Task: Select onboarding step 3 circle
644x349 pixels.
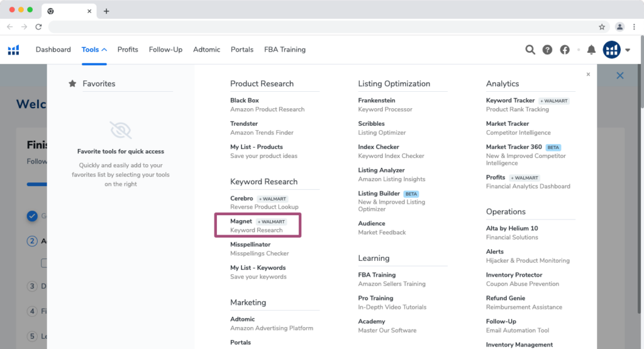Action: coord(32,286)
